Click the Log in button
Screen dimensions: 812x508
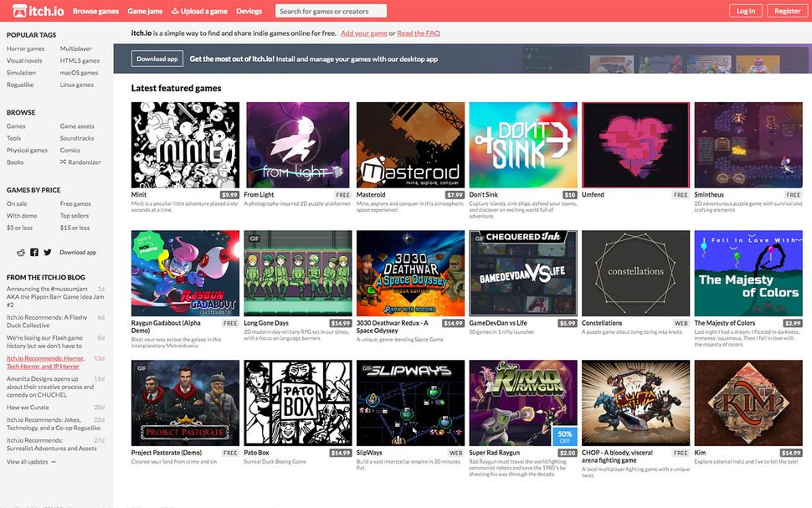tap(746, 11)
